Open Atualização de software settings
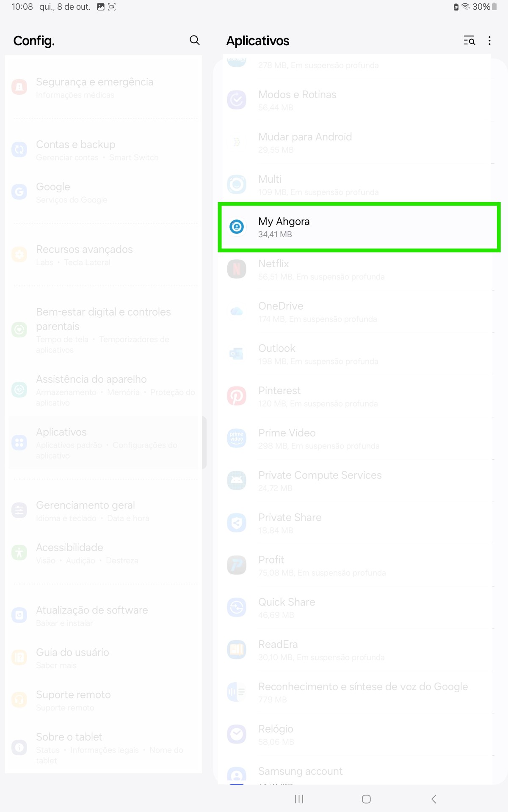 [103, 616]
